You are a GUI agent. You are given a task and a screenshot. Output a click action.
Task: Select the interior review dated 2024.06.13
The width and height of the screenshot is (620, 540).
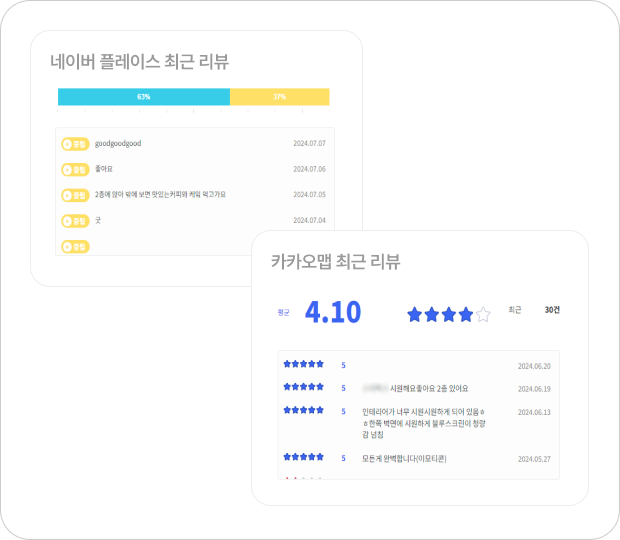pyautogui.click(x=424, y=422)
